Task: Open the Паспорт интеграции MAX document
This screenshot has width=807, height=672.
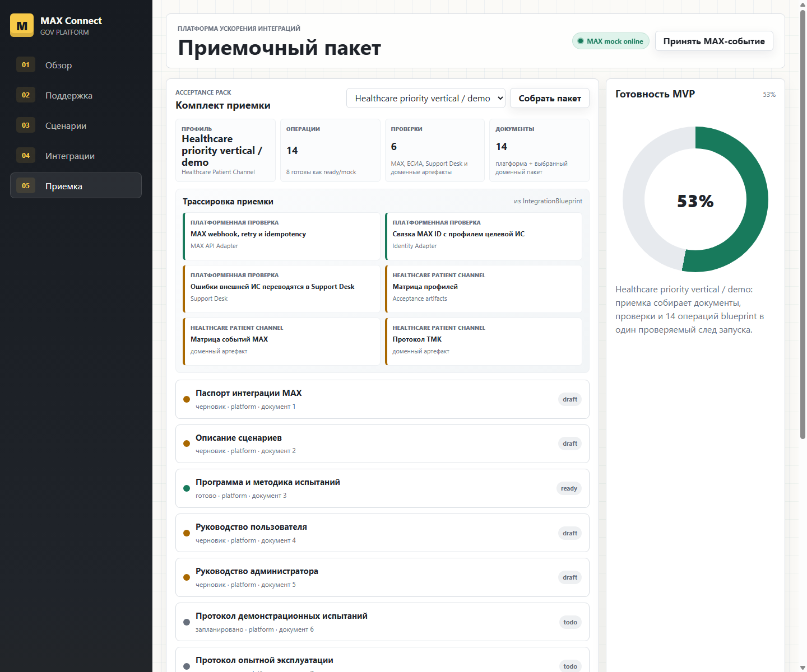Action: click(x=382, y=399)
